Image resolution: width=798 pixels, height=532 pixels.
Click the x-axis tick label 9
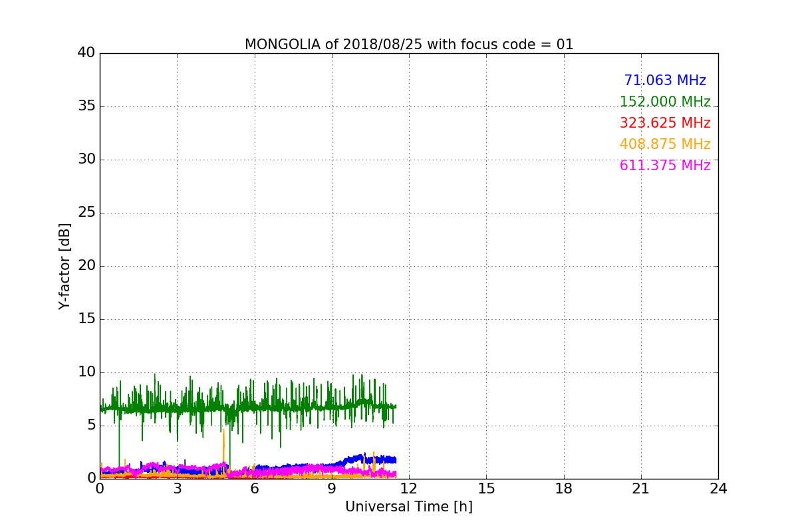coord(332,489)
